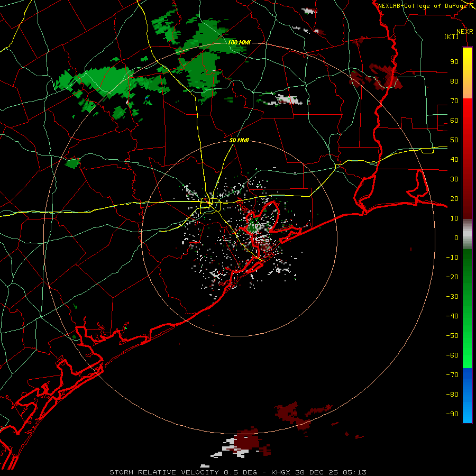Click the 05:13 timestamp

(354, 472)
